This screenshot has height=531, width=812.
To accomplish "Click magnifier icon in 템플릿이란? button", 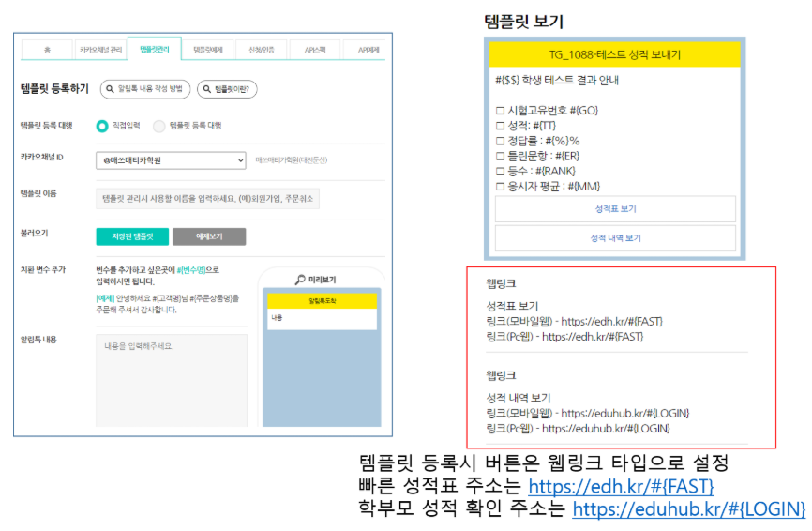I will pos(207,89).
